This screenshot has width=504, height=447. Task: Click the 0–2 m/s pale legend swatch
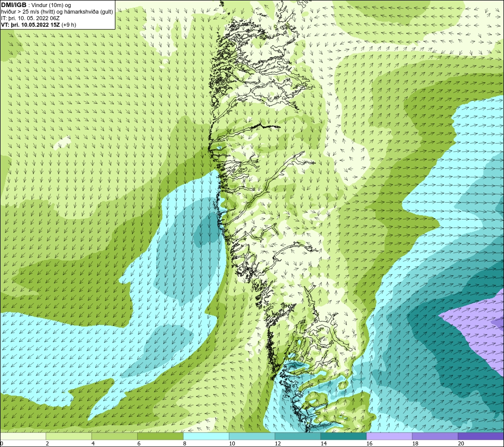23,436
